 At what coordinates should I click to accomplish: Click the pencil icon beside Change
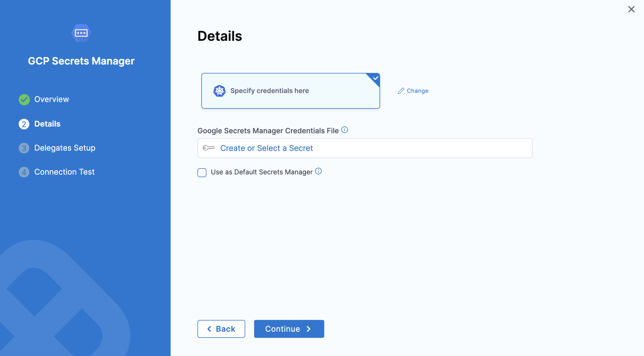tap(401, 91)
